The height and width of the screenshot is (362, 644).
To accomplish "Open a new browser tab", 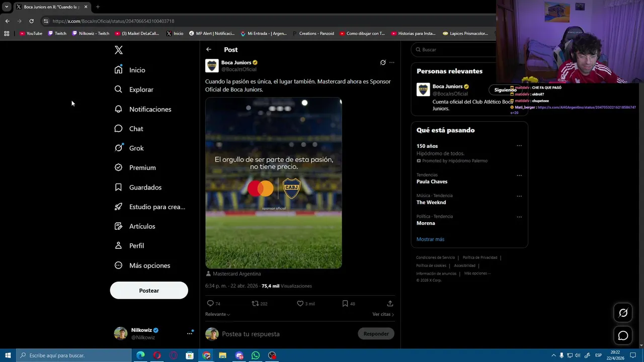I will click(98, 7).
